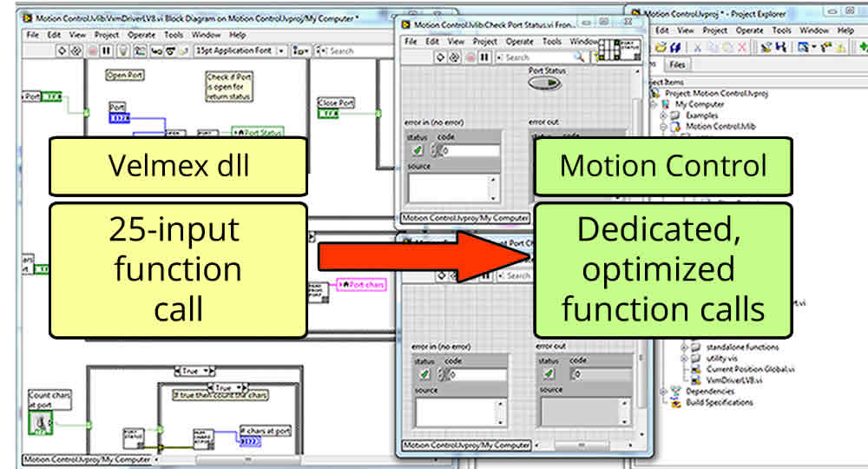This screenshot has height=469, width=868.
Task: Collapse My Computer tree node
Action: click(x=654, y=104)
